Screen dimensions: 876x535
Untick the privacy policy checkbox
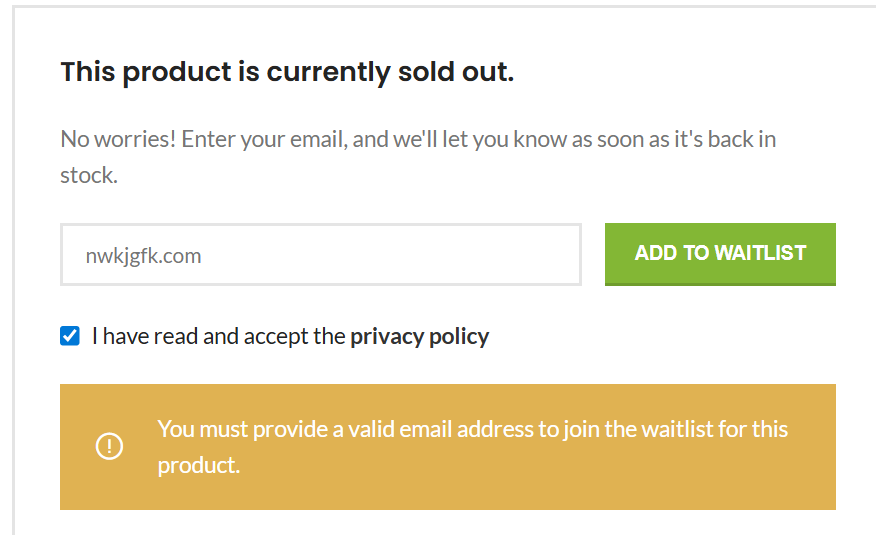pos(70,336)
